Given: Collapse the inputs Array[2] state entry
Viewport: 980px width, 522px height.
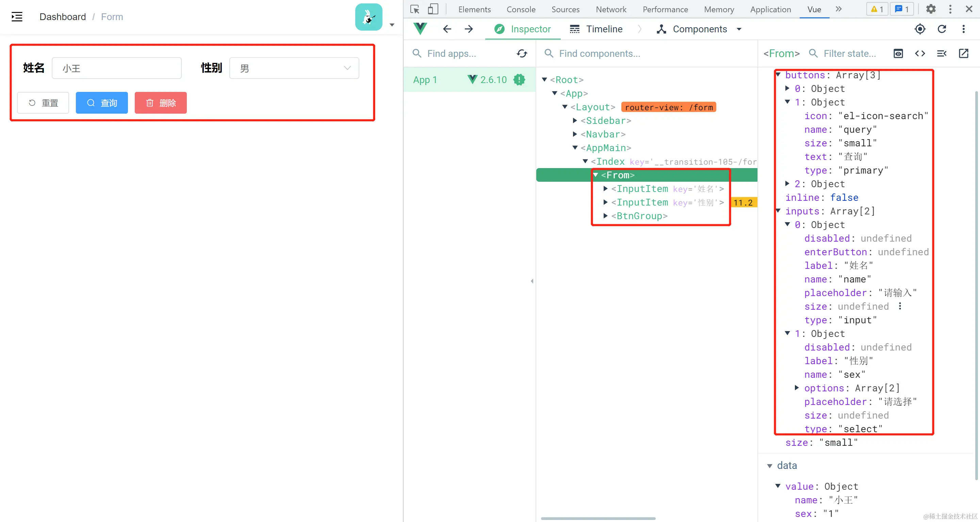Looking at the screenshot, I should click(778, 211).
